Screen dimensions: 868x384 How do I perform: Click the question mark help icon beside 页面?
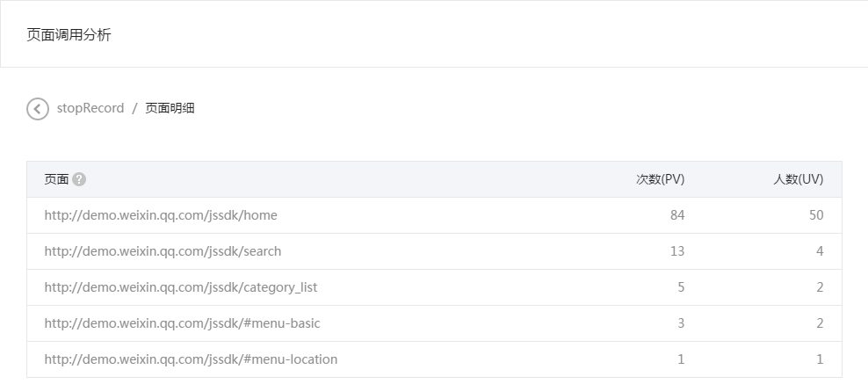79,179
